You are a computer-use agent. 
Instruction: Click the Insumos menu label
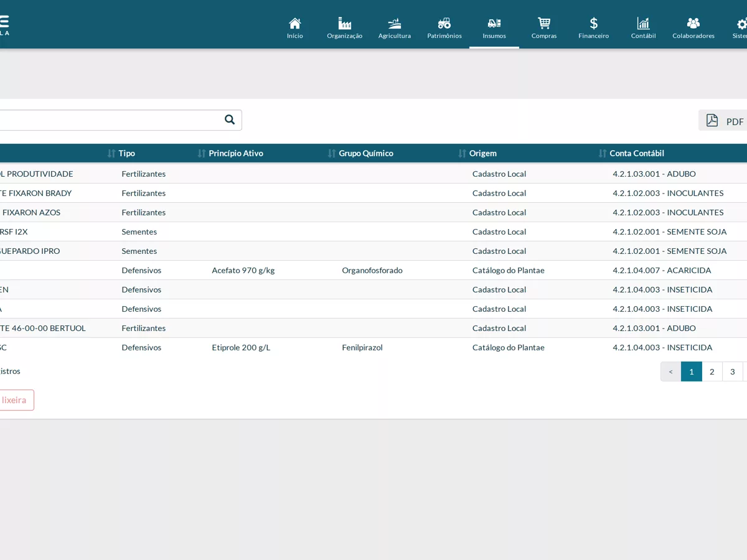click(x=494, y=36)
